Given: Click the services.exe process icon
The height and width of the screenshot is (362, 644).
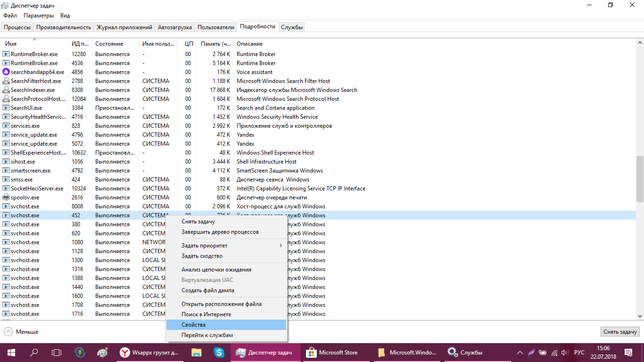Looking at the screenshot, I should pos(6,126).
